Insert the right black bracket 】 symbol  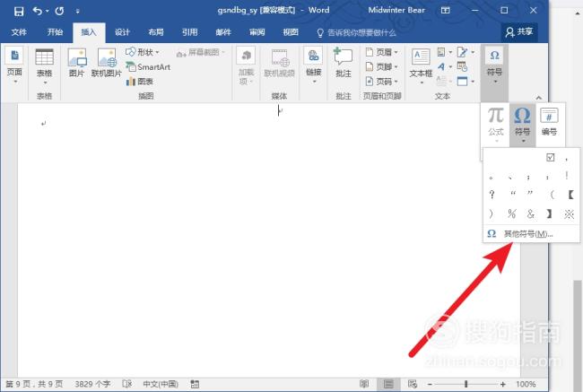[x=549, y=213]
